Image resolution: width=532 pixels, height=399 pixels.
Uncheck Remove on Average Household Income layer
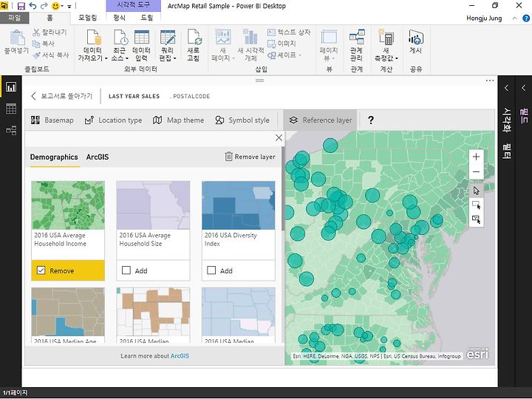coord(41,270)
